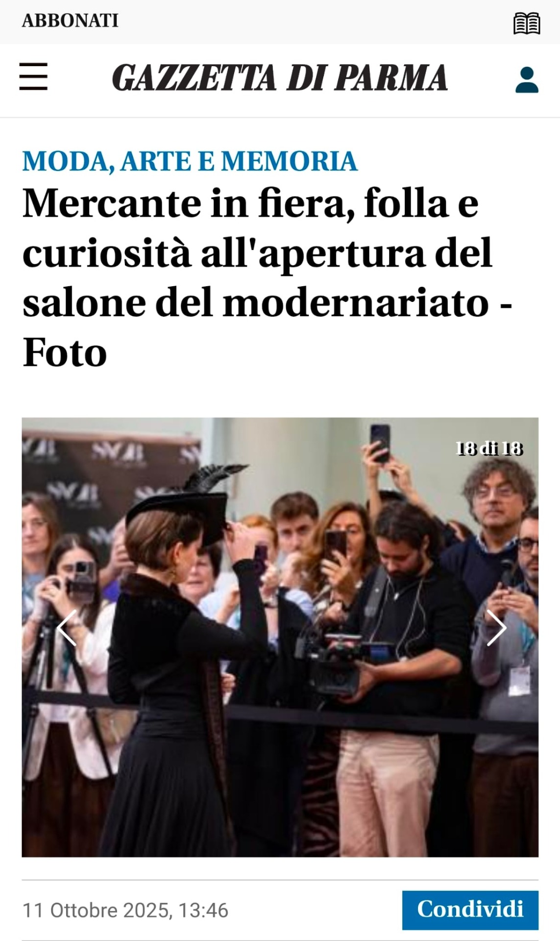
Task: Tap the badge worn by the man at right
Action: [x=520, y=681]
